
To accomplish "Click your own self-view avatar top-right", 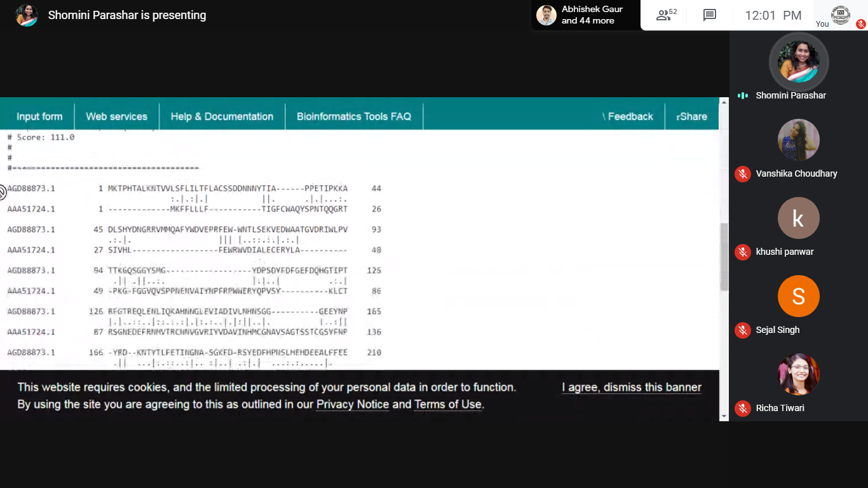I will [841, 15].
